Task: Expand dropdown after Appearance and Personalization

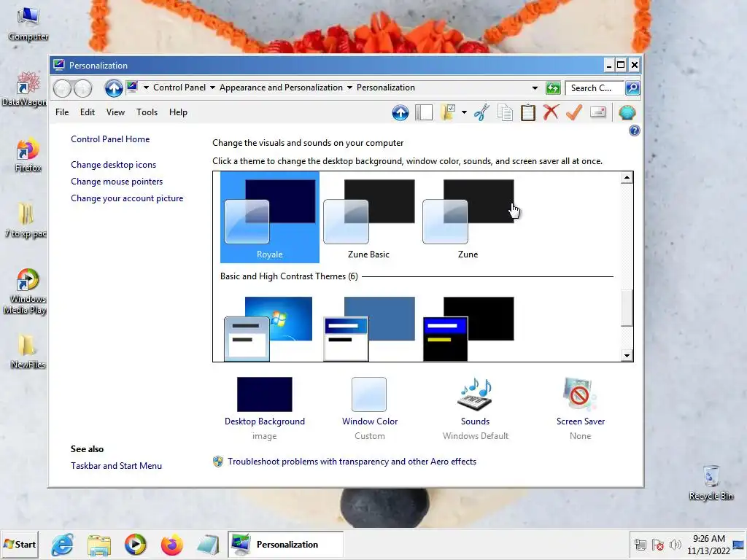Action: [349, 87]
